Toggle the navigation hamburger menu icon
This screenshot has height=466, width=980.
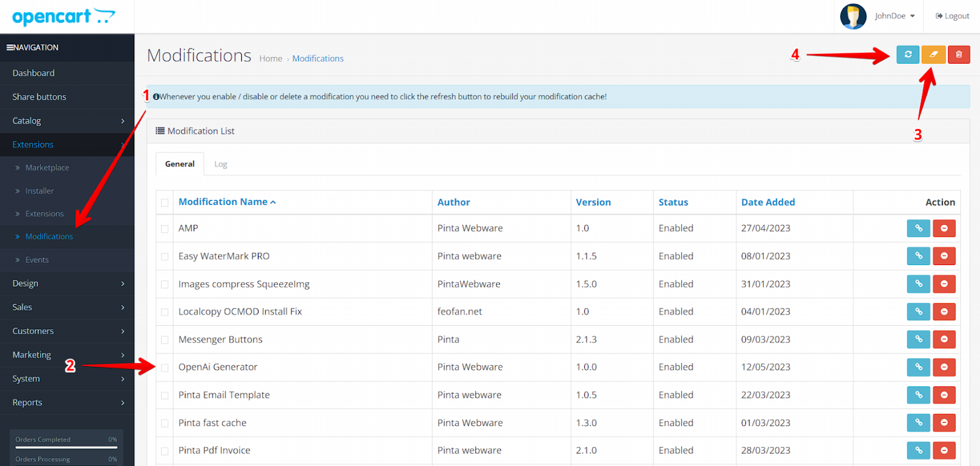[x=10, y=47]
